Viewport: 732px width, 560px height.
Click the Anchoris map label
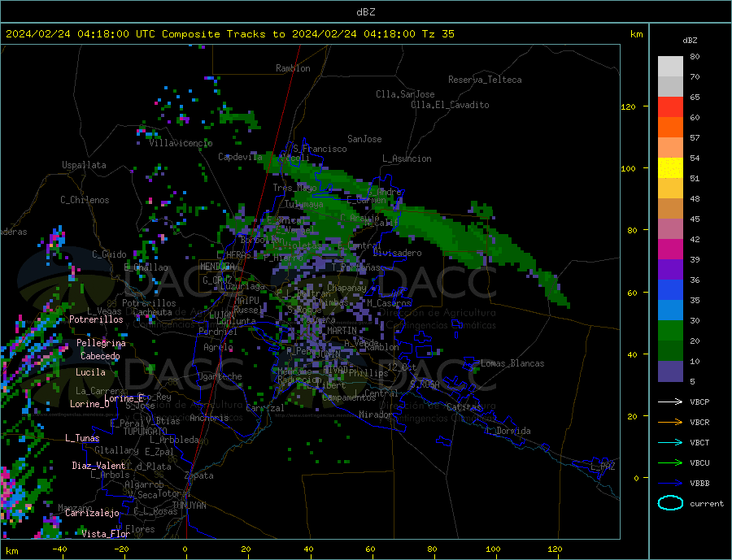[209, 418]
